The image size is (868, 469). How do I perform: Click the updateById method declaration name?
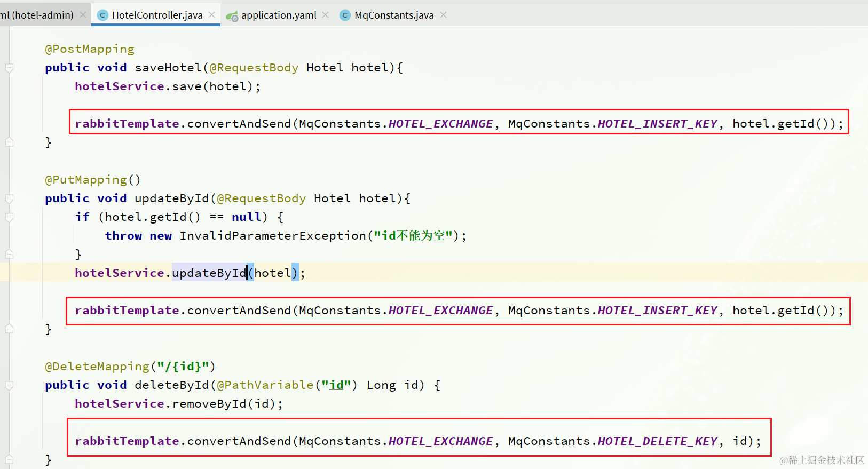click(x=172, y=198)
